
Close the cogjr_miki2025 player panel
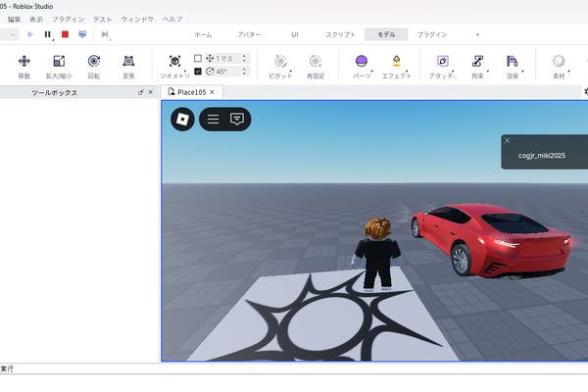(507, 141)
